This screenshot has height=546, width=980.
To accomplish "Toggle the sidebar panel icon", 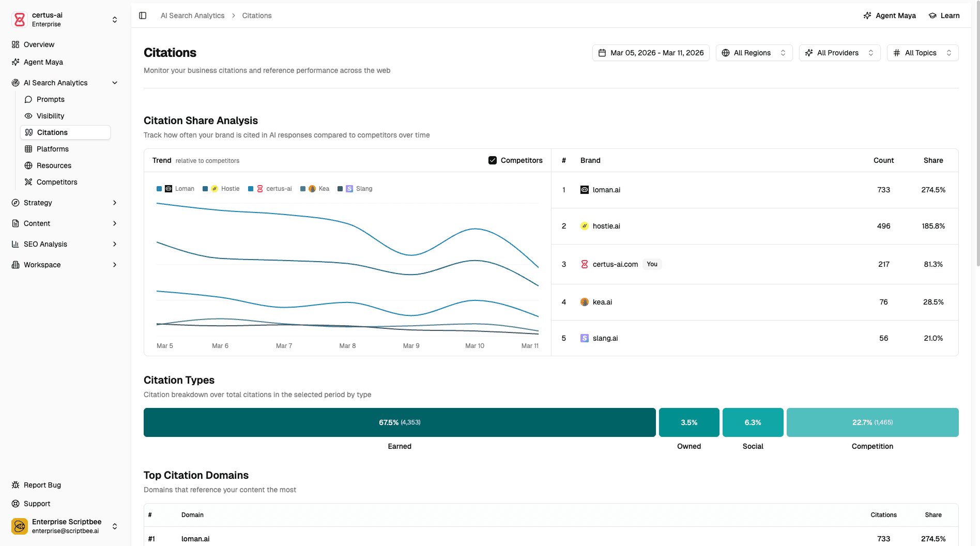I will (x=143, y=16).
